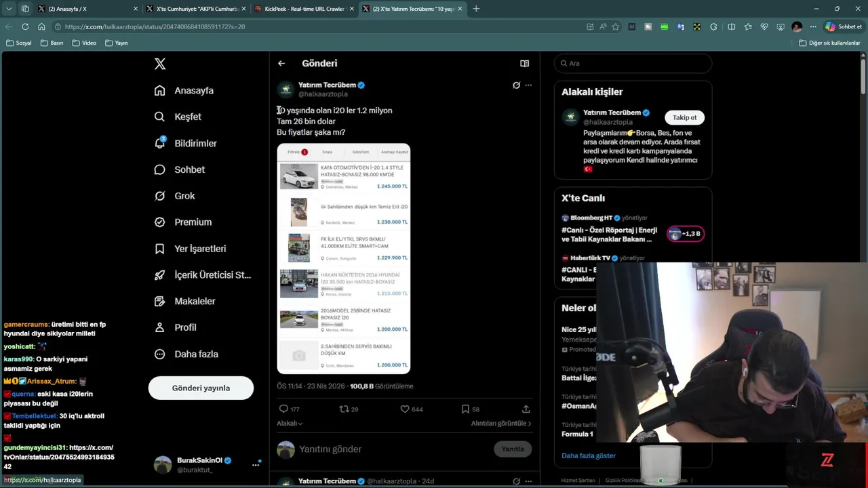The image size is (868, 488).
Task: Click the back arrow beside Gönderi
Action: [x=281, y=63]
